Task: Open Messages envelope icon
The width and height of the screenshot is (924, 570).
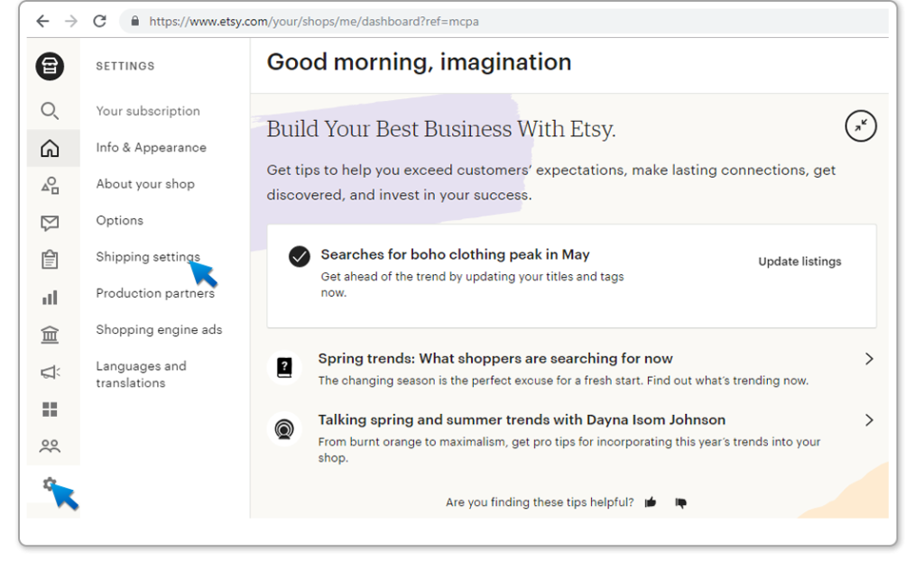Action: tap(50, 223)
